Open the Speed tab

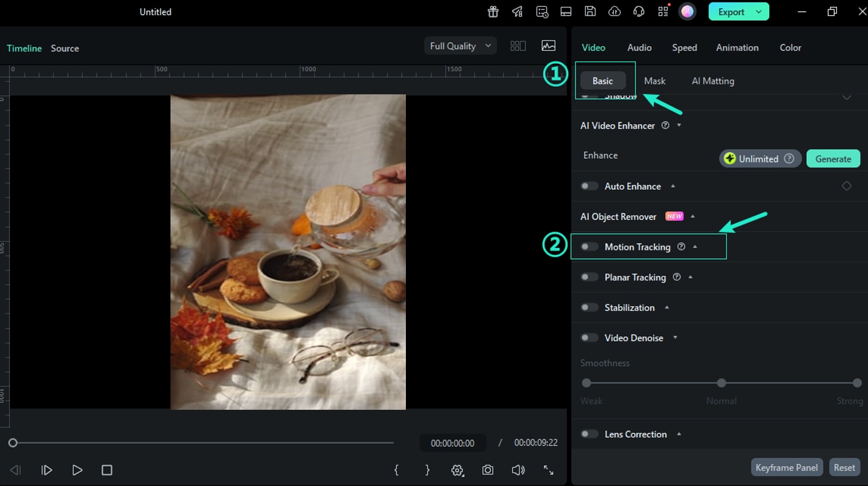tap(684, 47)
